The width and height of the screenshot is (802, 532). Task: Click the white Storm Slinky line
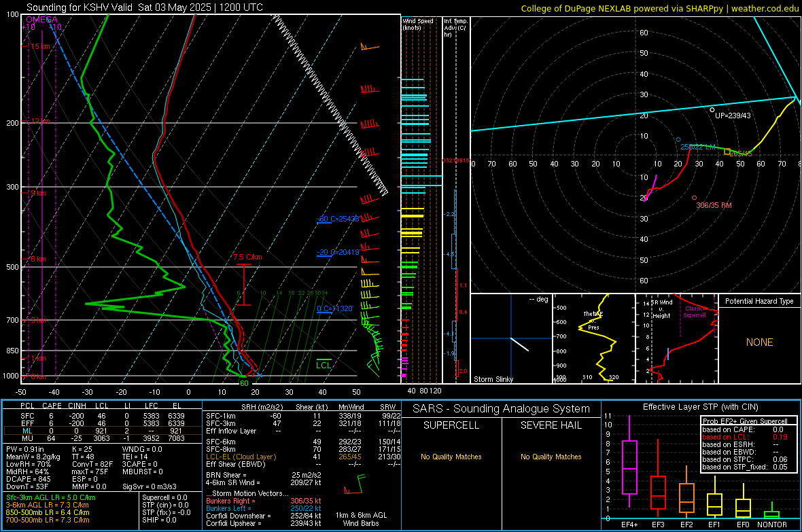pos(519,344)
